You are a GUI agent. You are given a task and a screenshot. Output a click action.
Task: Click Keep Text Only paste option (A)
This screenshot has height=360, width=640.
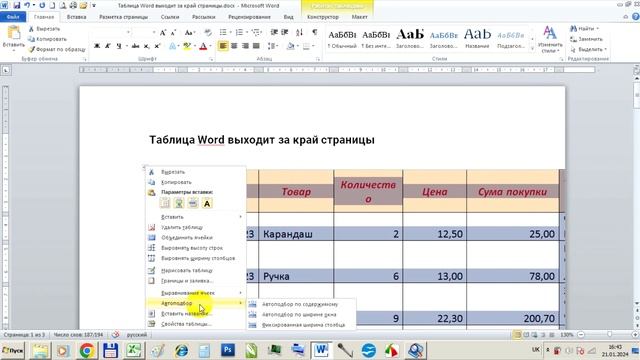[x=207, y=203]
